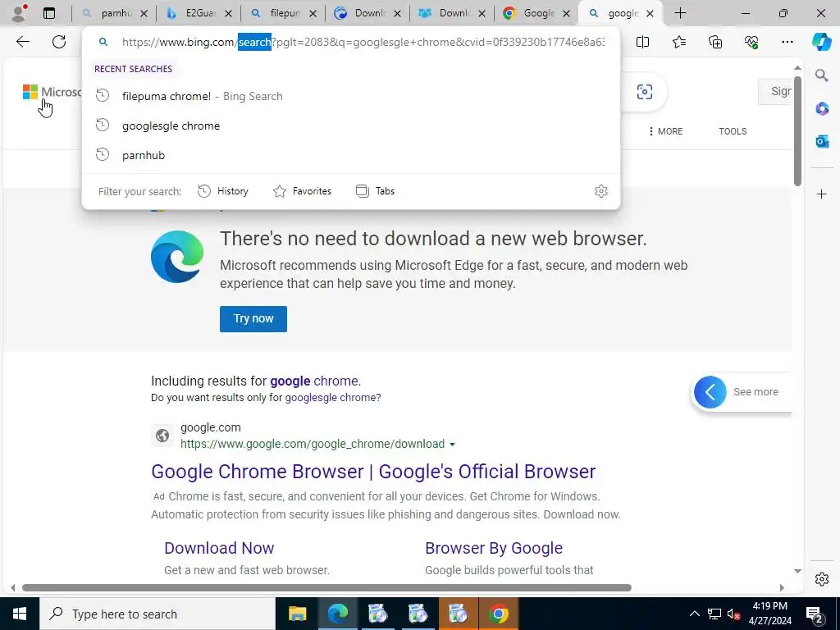Go back with the arrow button

click(x=22, y=42)
